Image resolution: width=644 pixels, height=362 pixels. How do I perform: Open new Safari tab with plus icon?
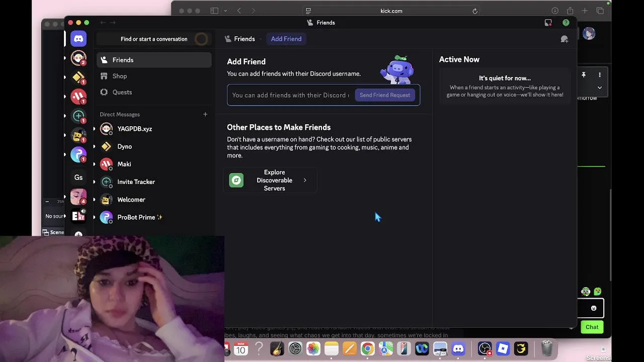click(x=585, y=11)
